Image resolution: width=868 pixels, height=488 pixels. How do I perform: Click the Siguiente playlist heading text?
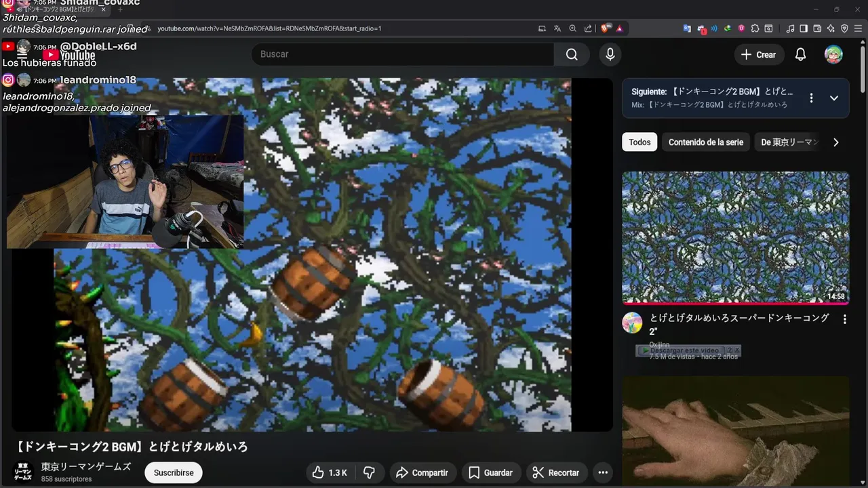[x=712, y=91]
